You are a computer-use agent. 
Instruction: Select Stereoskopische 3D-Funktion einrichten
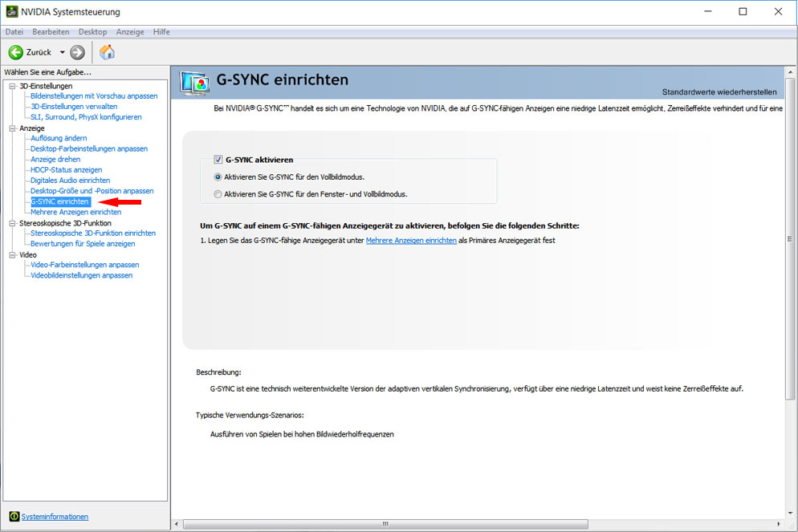[93, 234]
